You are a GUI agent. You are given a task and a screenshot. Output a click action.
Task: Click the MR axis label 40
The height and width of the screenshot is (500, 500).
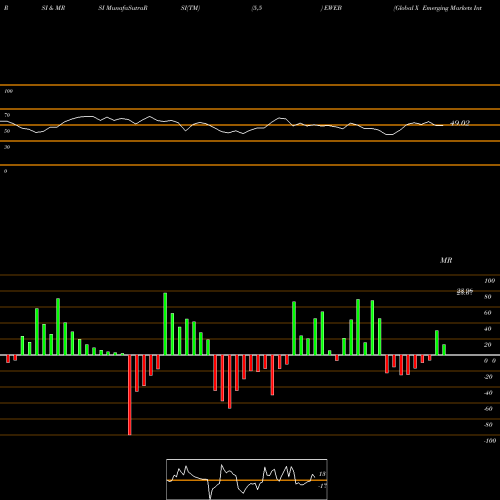tap(488, 329)
